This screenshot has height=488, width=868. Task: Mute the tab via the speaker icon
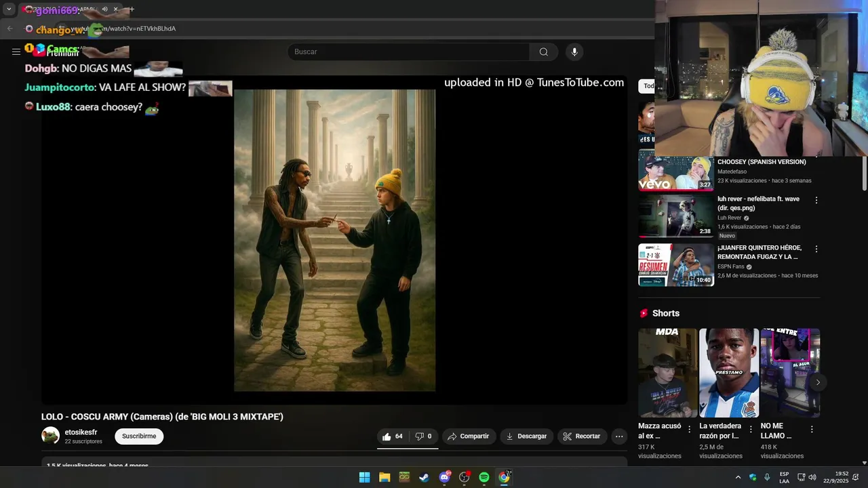point(104,9)
